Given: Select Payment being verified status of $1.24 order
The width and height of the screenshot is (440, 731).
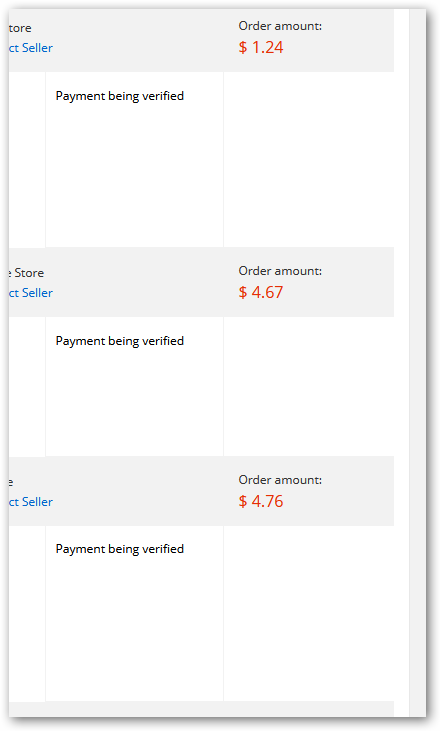Looking at the screenshot, I should 120,96.
